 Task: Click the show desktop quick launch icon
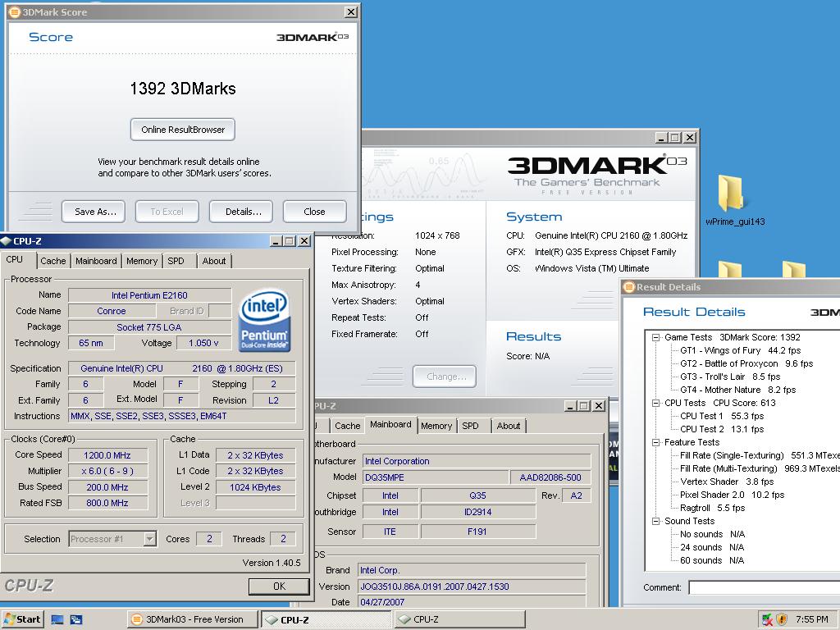57,620
